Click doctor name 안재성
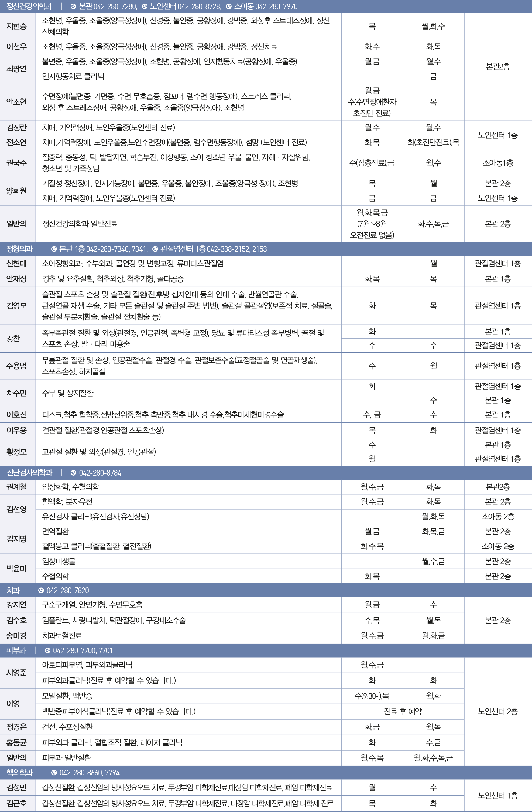 point(16,279)
